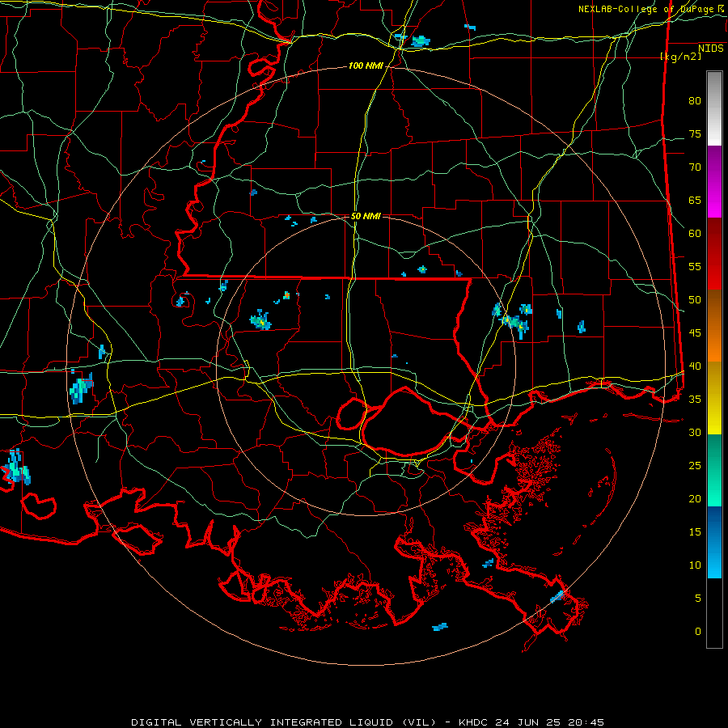Click scale value 20 on the legend

click(x=695, y=498)
